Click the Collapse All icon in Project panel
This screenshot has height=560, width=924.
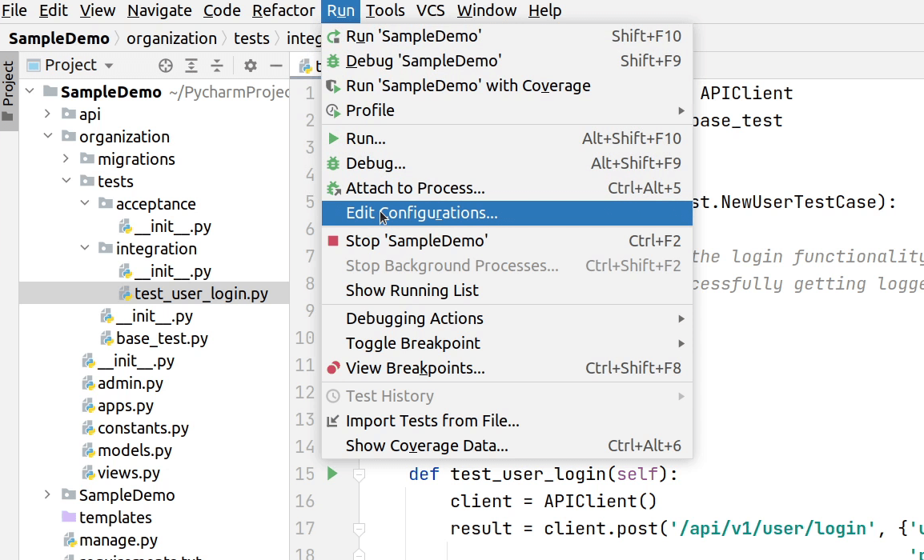coord(217,66)
